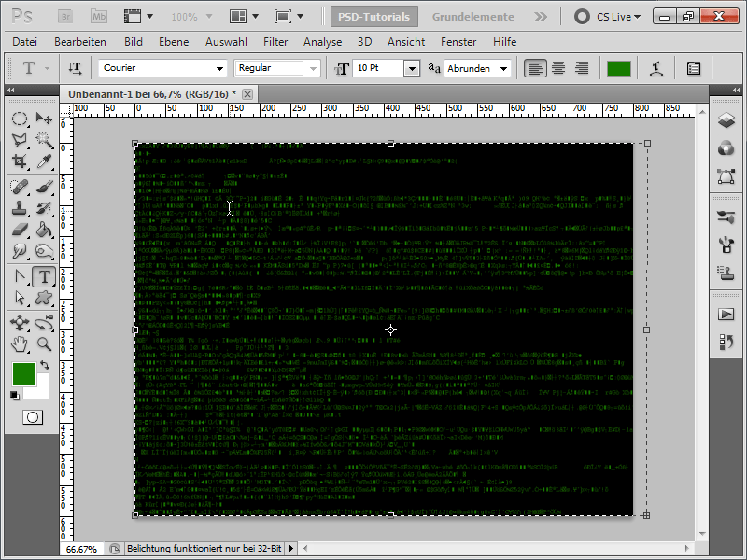Select the Custom Shape tool
This screenshot has width=747, height=560.
44,298
